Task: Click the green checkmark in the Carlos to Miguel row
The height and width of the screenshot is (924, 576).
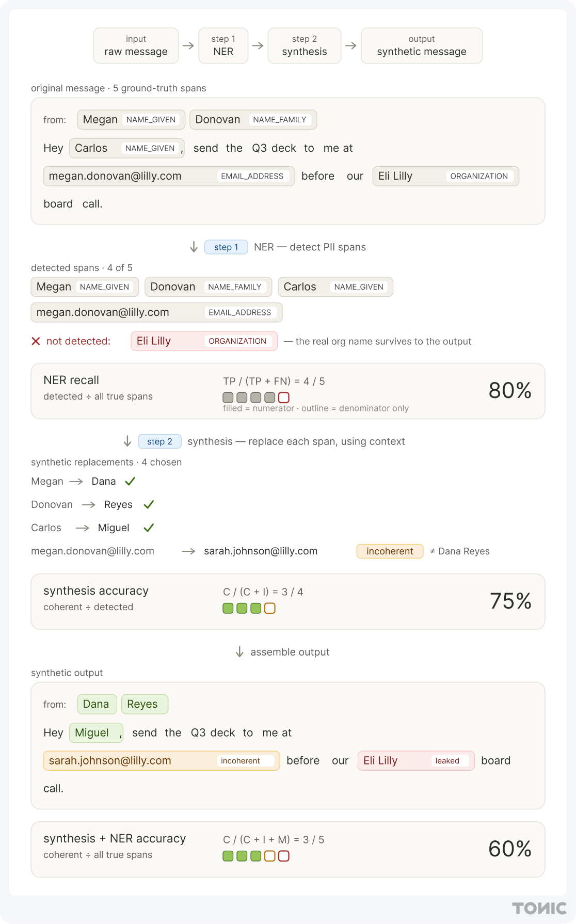Action: tap(149, 528)
